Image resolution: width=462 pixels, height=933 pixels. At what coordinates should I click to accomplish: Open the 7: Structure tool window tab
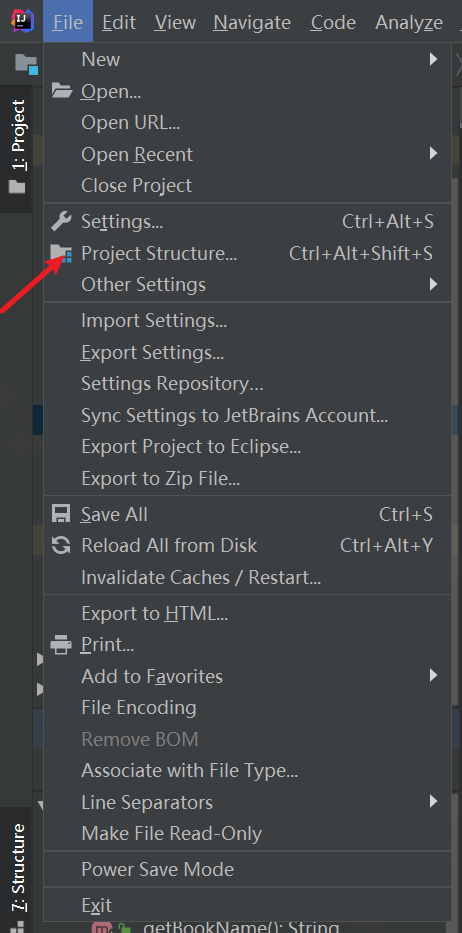[x=18, y=868]
